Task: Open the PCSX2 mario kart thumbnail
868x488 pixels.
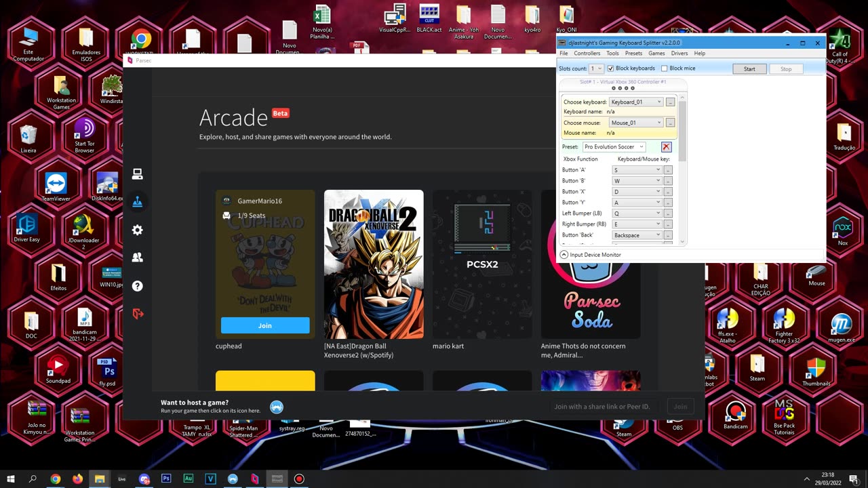Action: [x=482, y=264]
